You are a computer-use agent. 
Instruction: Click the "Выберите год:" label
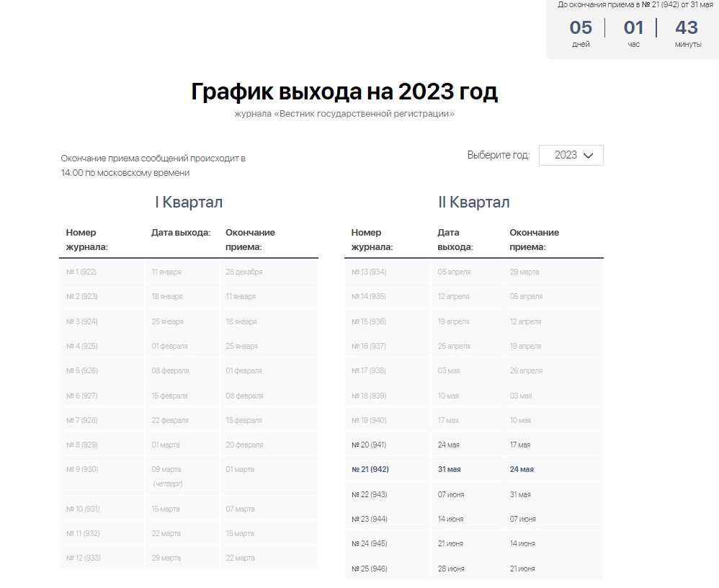pyautogui.click(x=498, y=155)
